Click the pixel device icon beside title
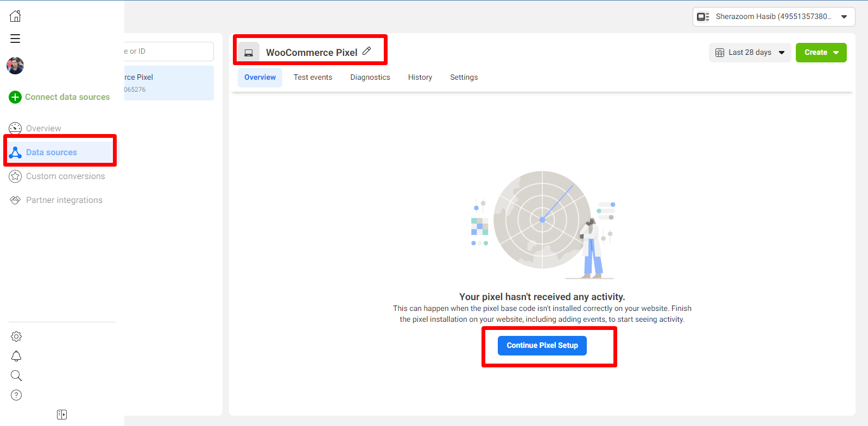 249,53
